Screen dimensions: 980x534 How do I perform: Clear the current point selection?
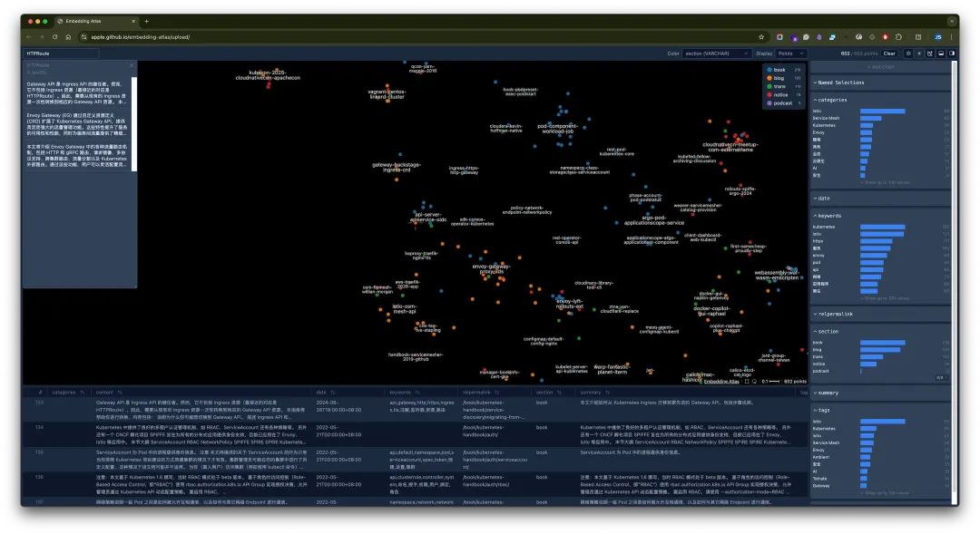coord(888,53)
